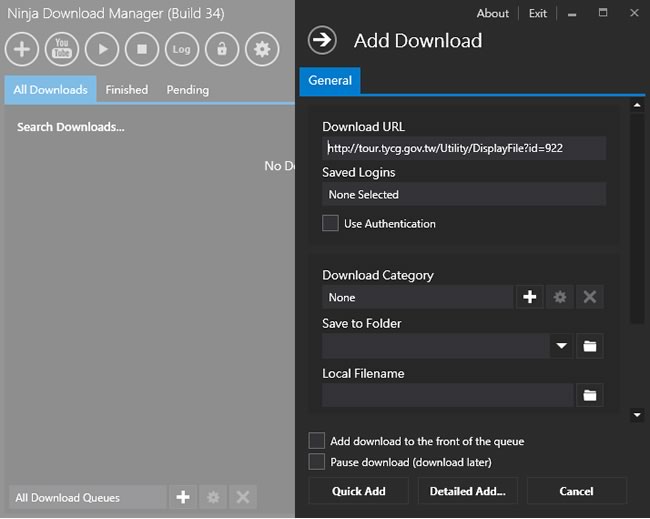Click the scrollbar up arrow
Screen dimensions: 650x519
click(x=637, y=105)
